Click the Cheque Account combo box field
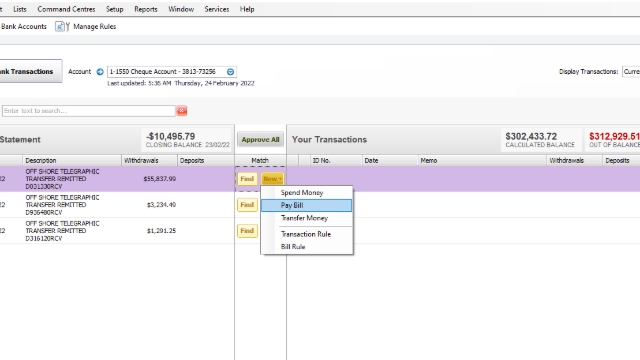This screenshot has height=360, width=640. pos(171,72)
